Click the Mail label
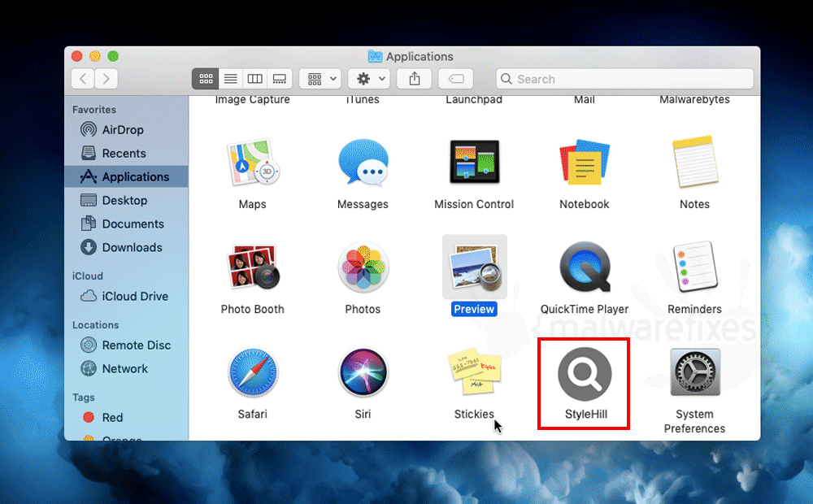The height and width of the screenshot is (504, 813). 585,99
